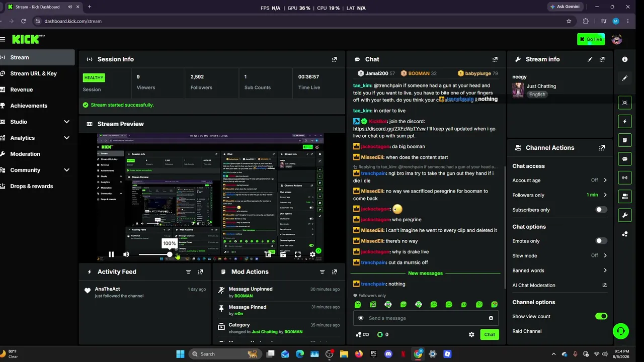Click the Kick logo
Image resolution: width=644 pixels, height=362 pixels.
(28, 39)
